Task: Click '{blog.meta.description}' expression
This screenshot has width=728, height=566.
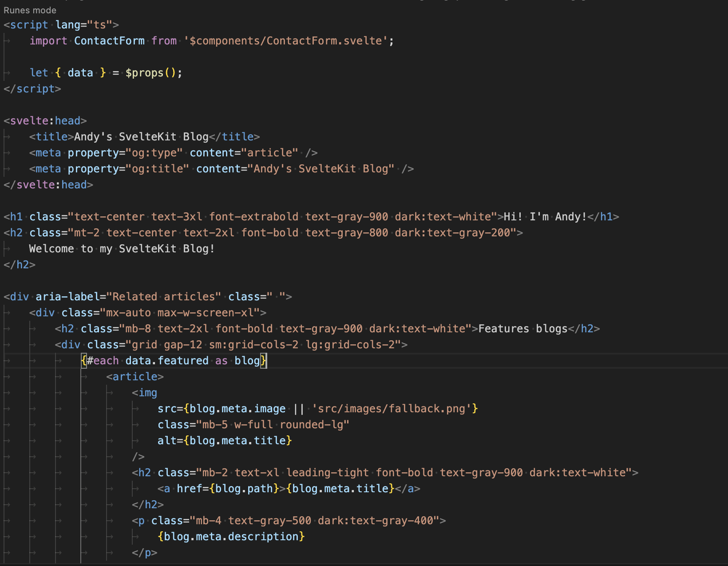Action: click(231, 537)
